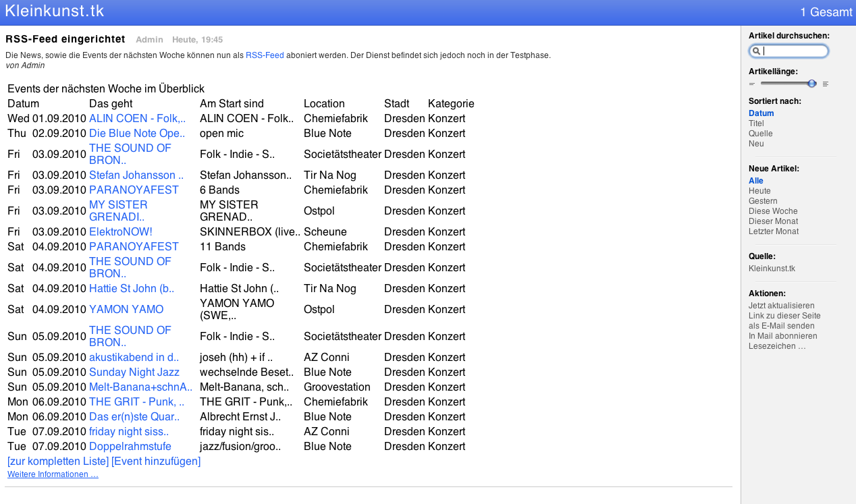Click the 'Das geht' column header
This screenshot has height=504, width=856.
pos(111,103)
